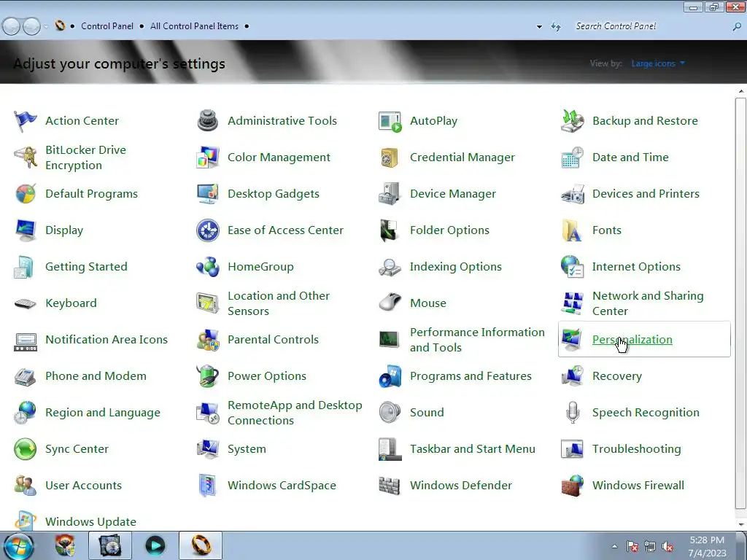Click the Forward navigation button
The image size is (747, 560).
tap(32, 26)
